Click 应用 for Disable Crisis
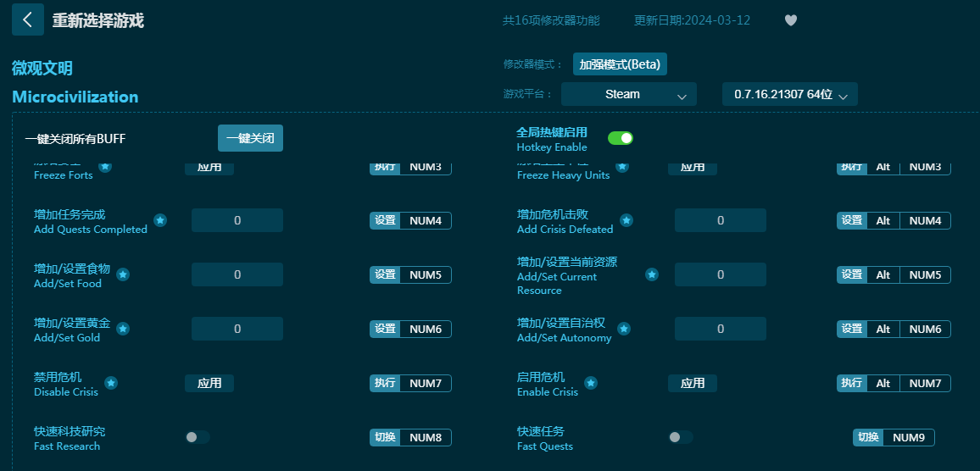The image size is (980, 471). [x=209, y=383]
